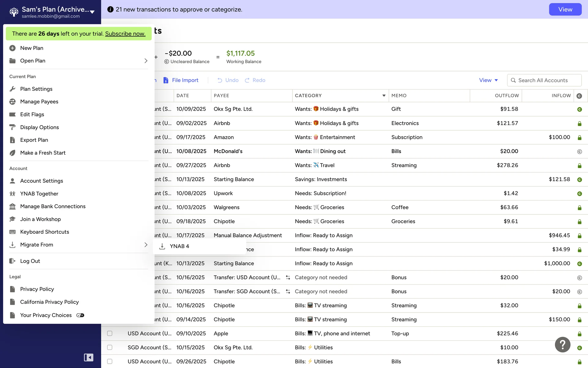
Task: Select checkbox for Okx Sg 10/15/2025 row
Action: pyautogui.click(x=110, y=347)
